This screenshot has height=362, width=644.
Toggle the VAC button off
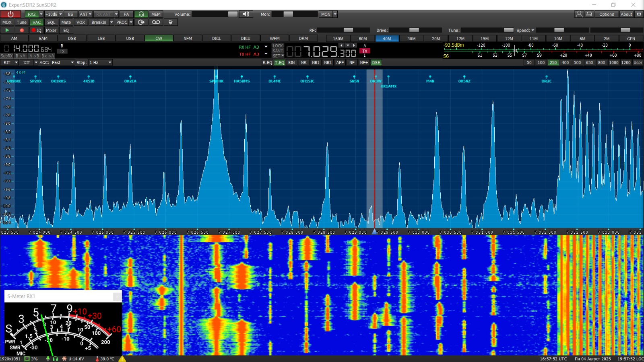click(37, 22)
